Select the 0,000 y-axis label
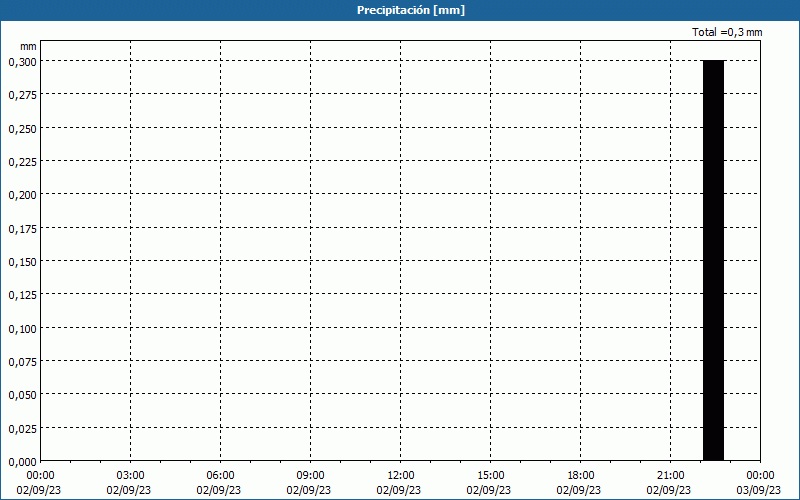This screenshot has width=800, height=500. (22, 461)
